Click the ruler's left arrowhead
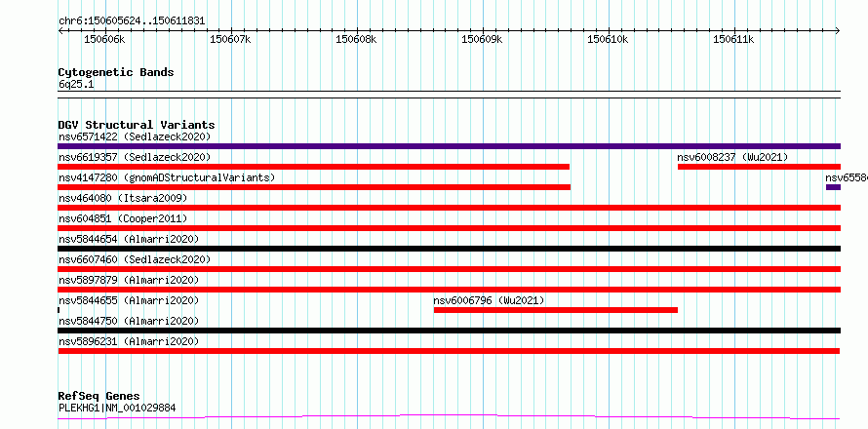Viewport: 868px width, 429px height. [60, 31]
